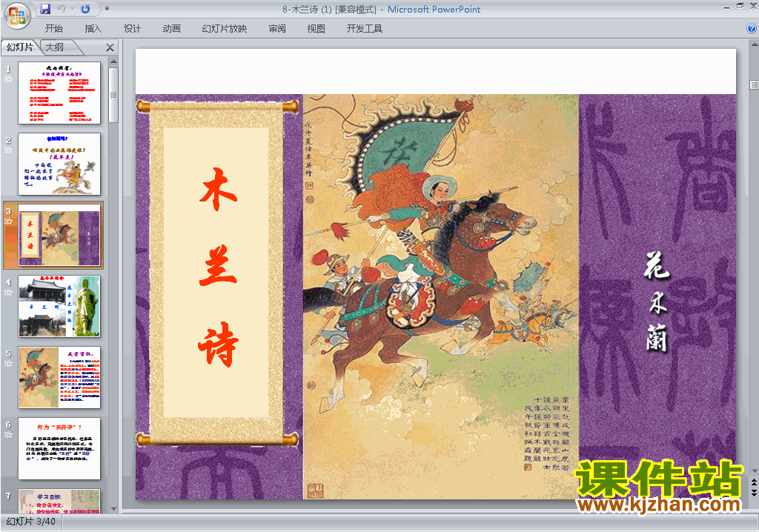The width and height of the screenshot is (759, 532).
Task: Click the 幻灯片 3/40 status bar indicator
Action: [31, 522]
